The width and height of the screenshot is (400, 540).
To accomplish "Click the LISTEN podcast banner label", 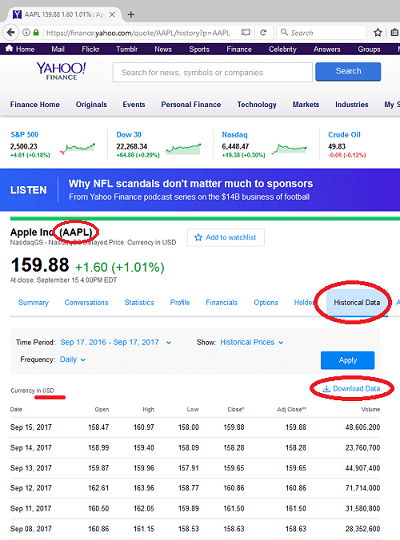I will pos(28,190).
